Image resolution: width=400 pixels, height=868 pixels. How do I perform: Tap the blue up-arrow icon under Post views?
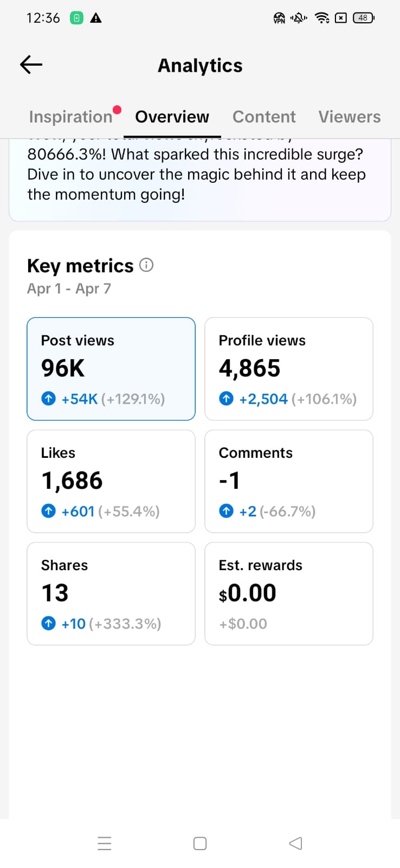[x=49, y=399]
